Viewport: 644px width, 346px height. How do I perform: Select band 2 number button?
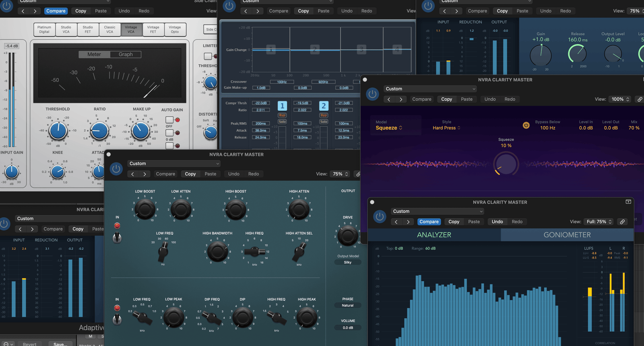(324, 106)
